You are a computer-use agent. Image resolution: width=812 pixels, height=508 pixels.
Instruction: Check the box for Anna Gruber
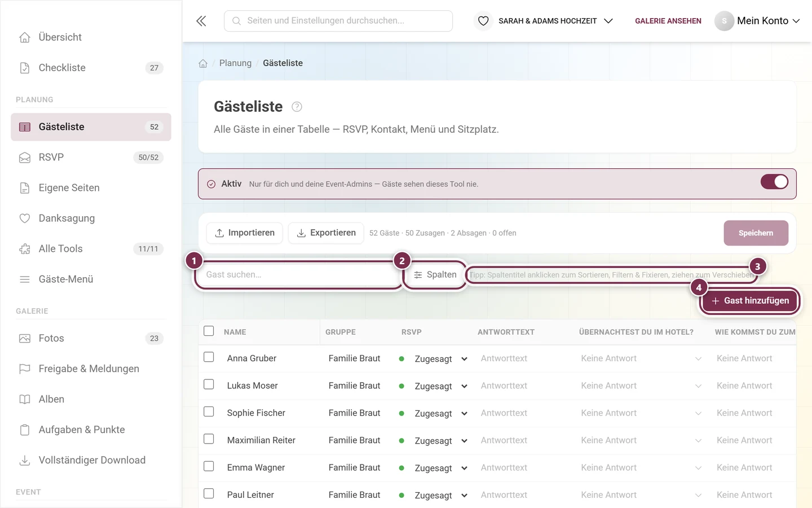(x=209, y=357)
